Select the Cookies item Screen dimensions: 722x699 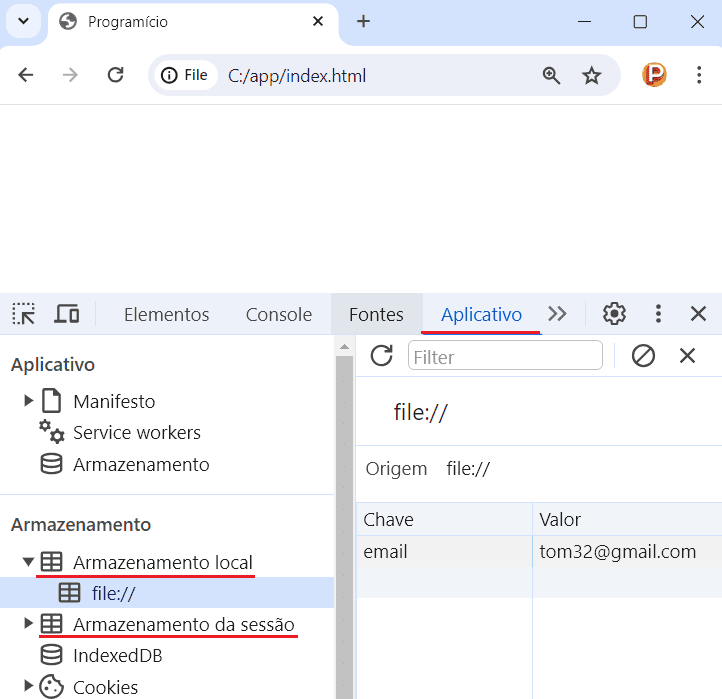(x=105, y=687)
